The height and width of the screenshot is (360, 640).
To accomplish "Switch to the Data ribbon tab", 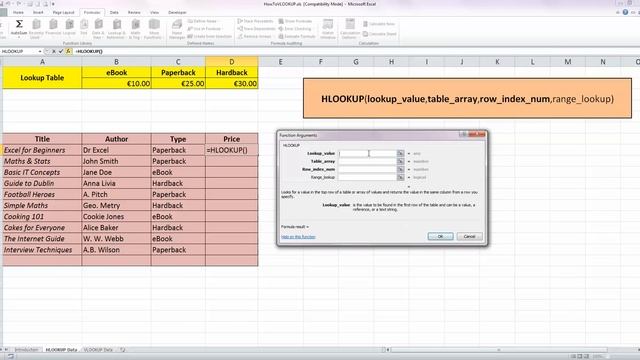I will pyautogui.click(x=114, y=13).
